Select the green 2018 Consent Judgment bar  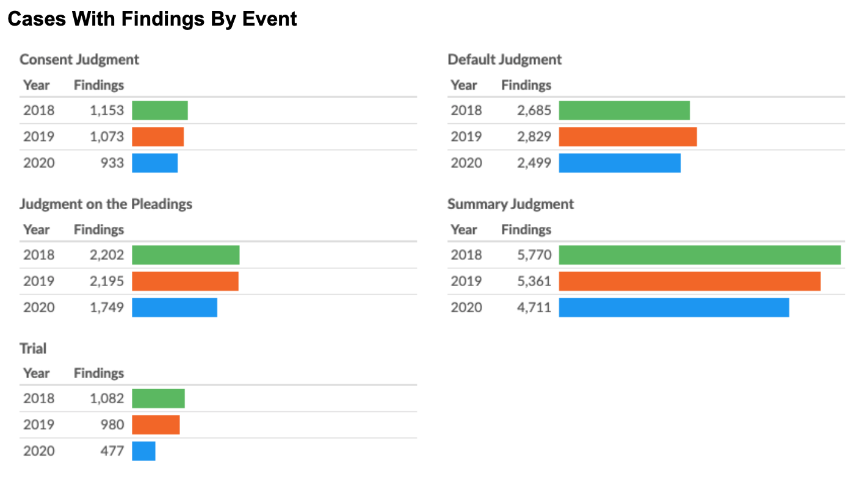coord(159,110)
